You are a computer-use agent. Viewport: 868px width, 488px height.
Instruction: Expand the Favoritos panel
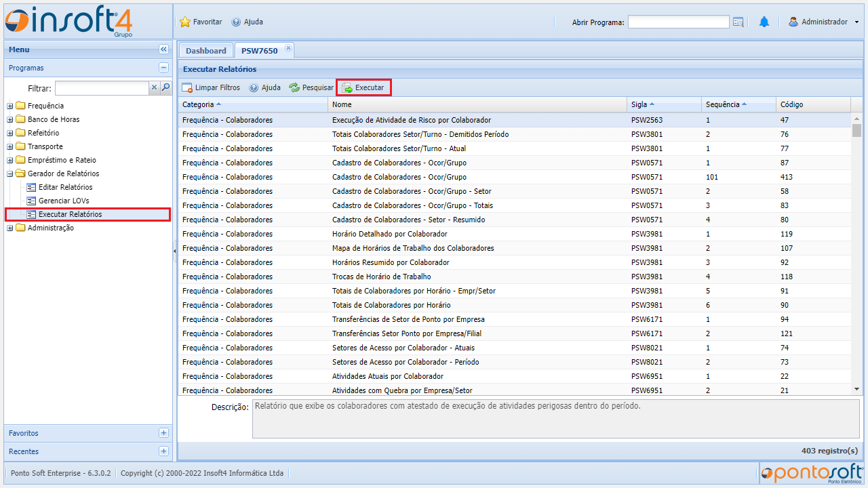(163, 433)
